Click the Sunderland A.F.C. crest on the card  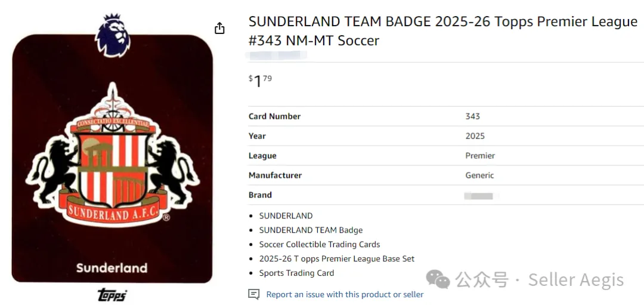click(x=113, y=160)
